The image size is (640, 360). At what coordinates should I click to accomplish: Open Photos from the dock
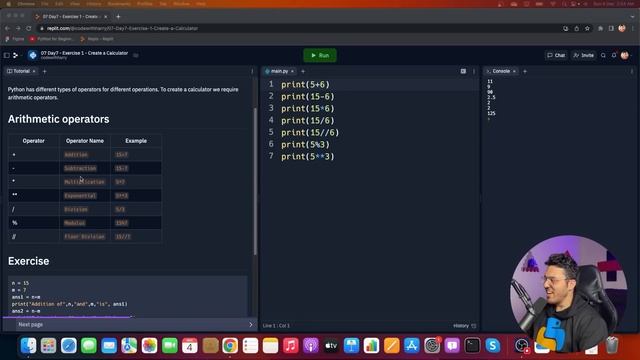pyautogui.click(x=149, y=346)
